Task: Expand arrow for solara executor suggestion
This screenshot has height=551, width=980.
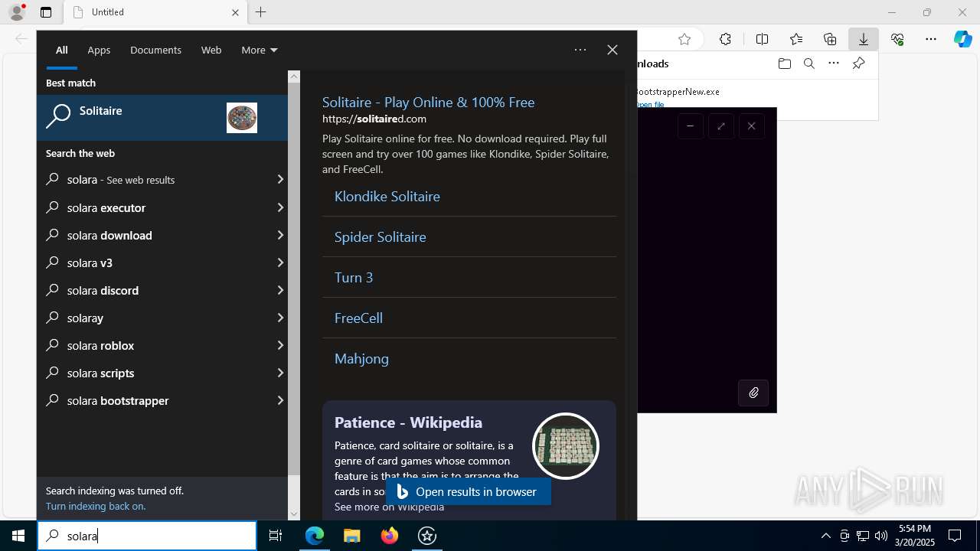Action: 280,207
